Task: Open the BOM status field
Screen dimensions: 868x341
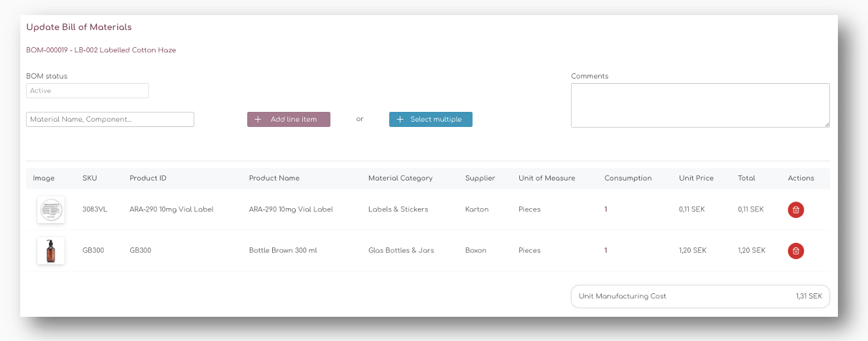Action: point(87,91)
